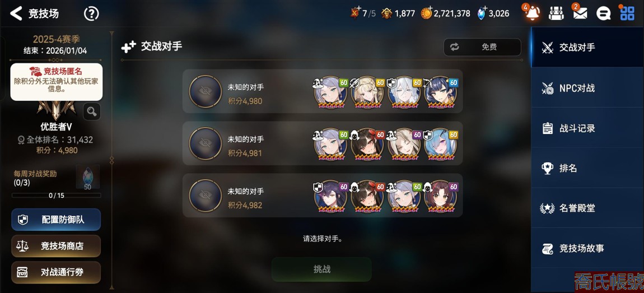Open the blue grid menu icon
The width and height of the screenshot is (644, 293).
(627, 13)
